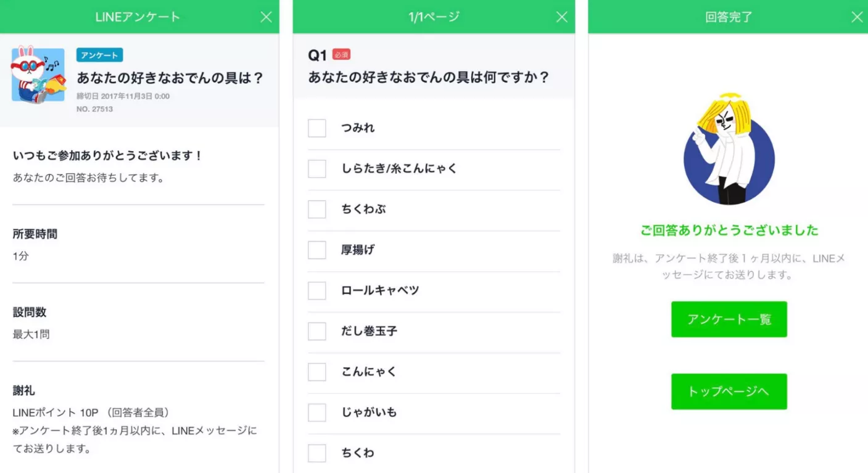Screen dimensions: 868x473
Task: Click the bunny character survey thumbnail
Action: 38,75
